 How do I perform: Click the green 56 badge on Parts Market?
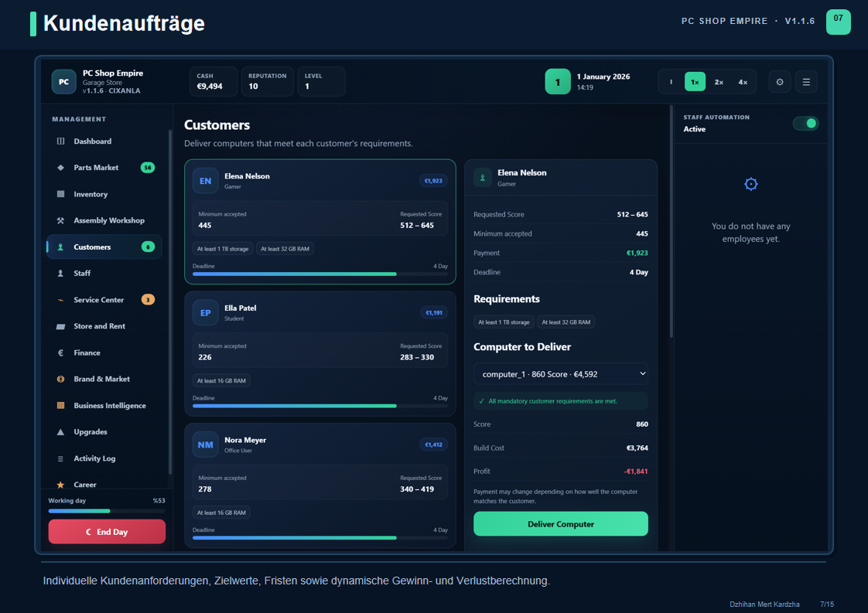[x=148, y=168]
